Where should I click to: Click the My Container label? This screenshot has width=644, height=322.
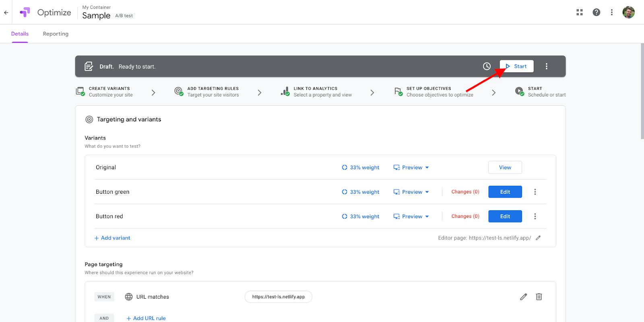(x=97, y=7)
